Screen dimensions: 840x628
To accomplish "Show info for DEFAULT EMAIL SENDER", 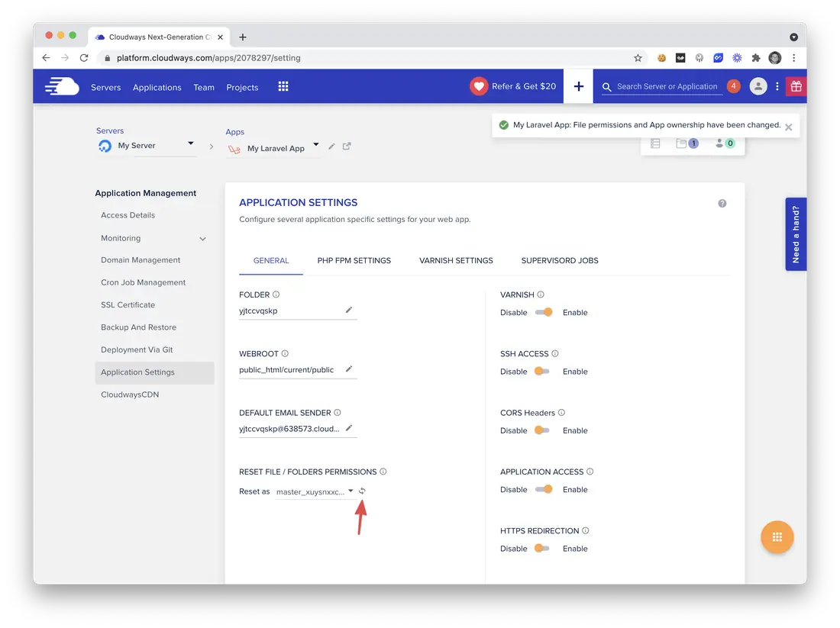I will click(338, 413).
